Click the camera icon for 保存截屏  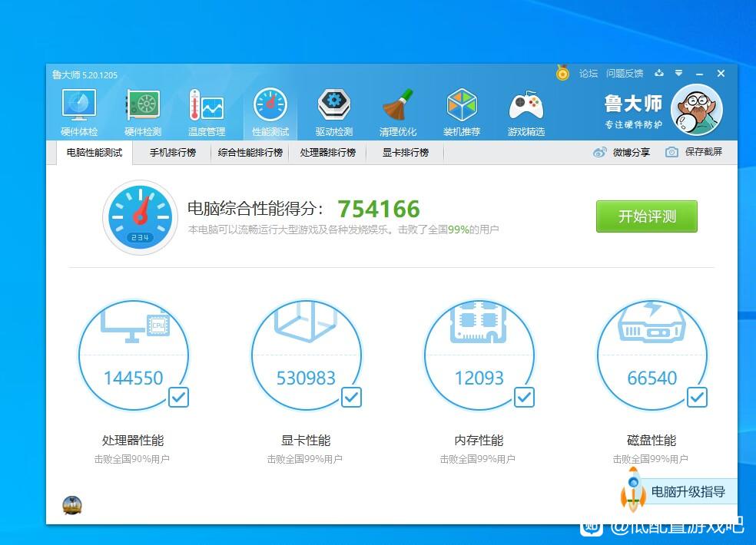click(671, 152)
